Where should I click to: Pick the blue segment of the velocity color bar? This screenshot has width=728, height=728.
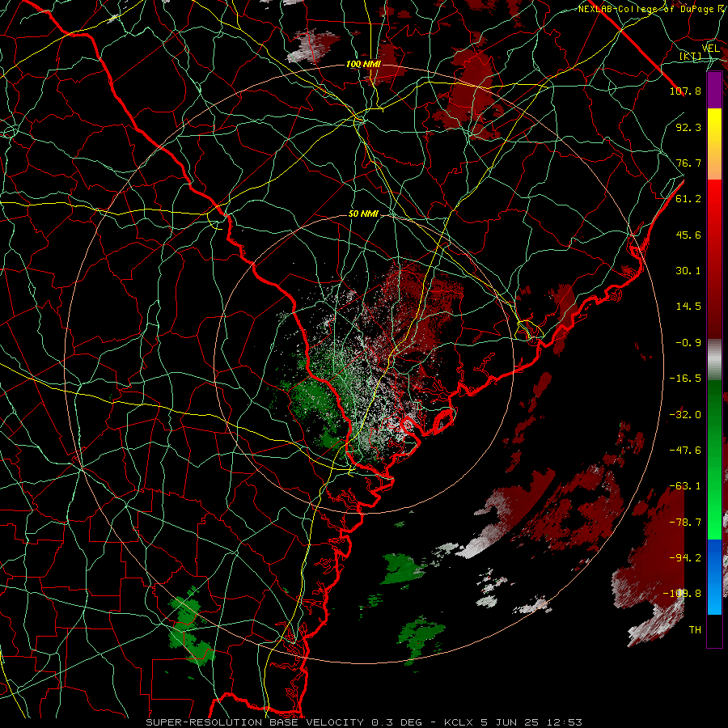[x=714, y=577]
